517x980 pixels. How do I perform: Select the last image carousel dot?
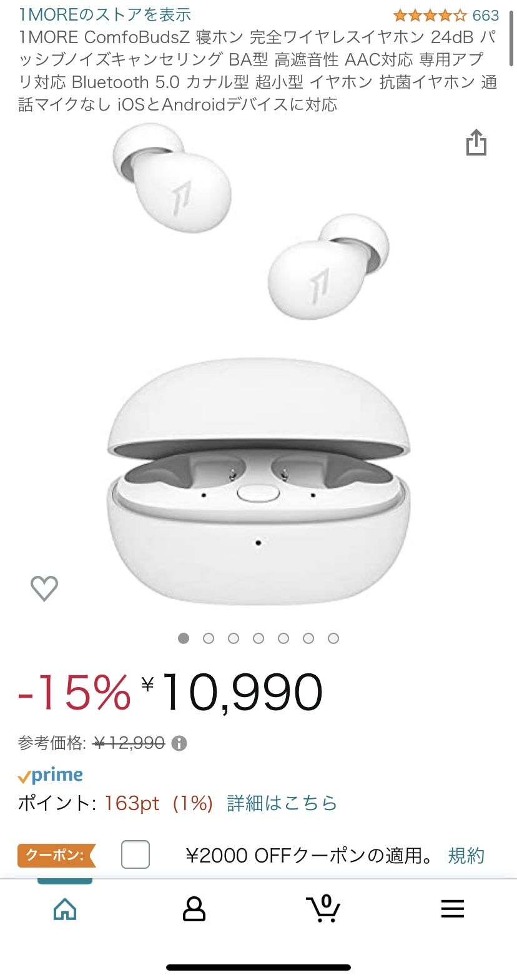pos(333,638)
